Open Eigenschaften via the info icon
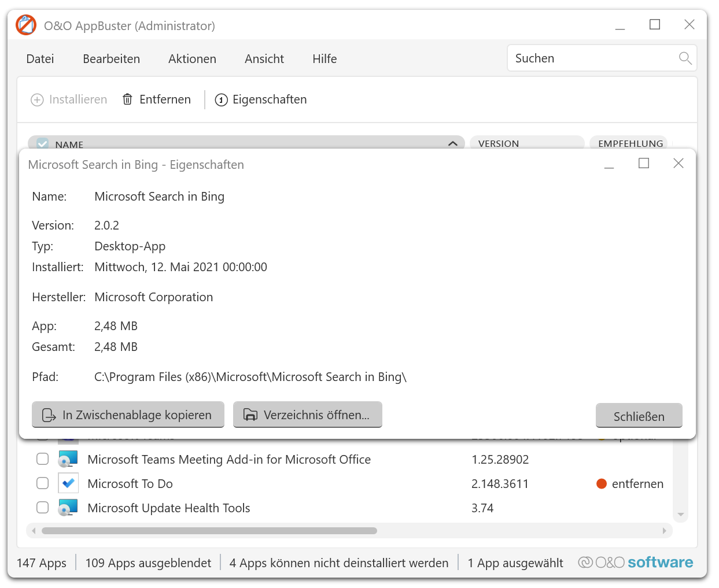This screenshot has height=588, width=719. point(221,100)
